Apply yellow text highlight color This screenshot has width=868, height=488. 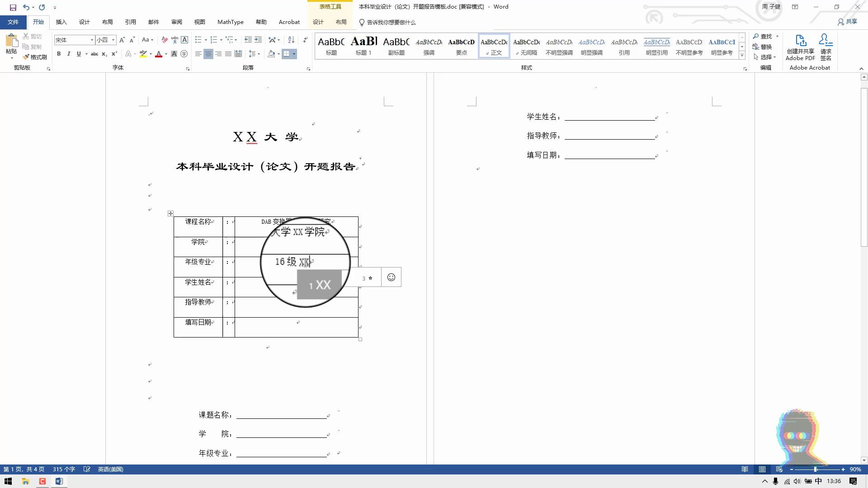pos(143,54)
